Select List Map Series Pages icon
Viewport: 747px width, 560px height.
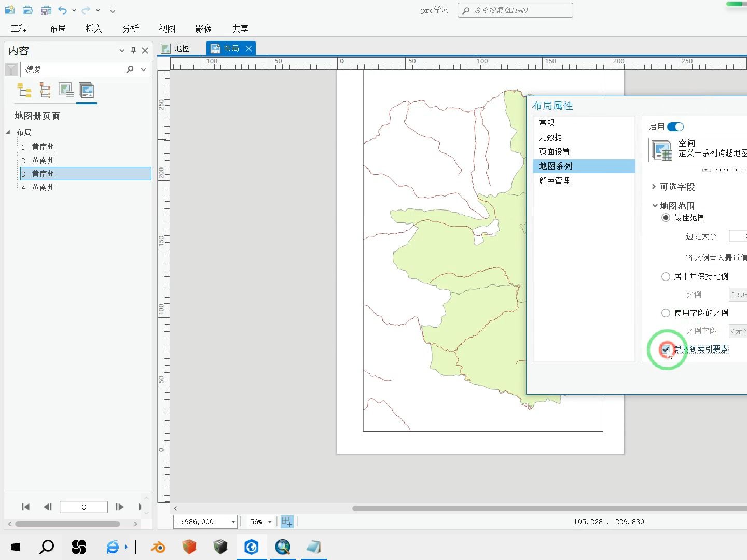pyautogui.click(x=87, y=90)
